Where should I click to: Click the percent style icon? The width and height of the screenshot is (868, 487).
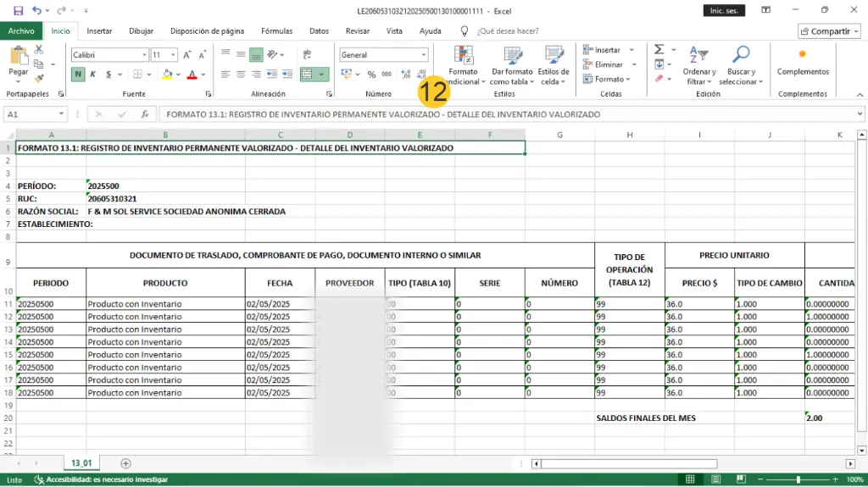(x=371, y=75)
